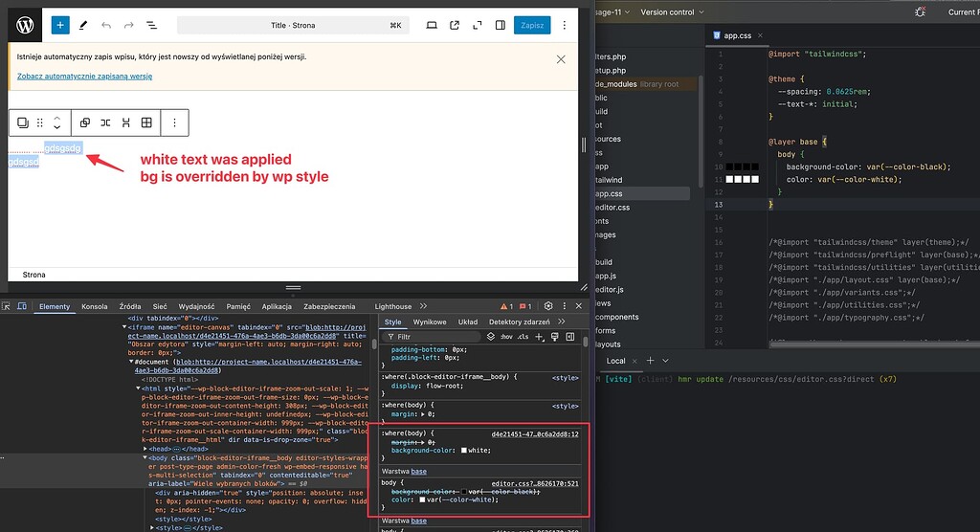Select the Układ sub-tab

coord(467,321)
